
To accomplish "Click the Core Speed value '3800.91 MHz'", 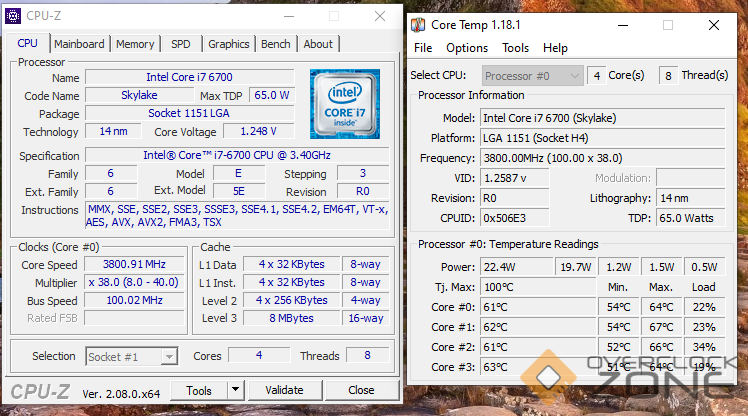I will pyautogui.click(x=135, y=264).
